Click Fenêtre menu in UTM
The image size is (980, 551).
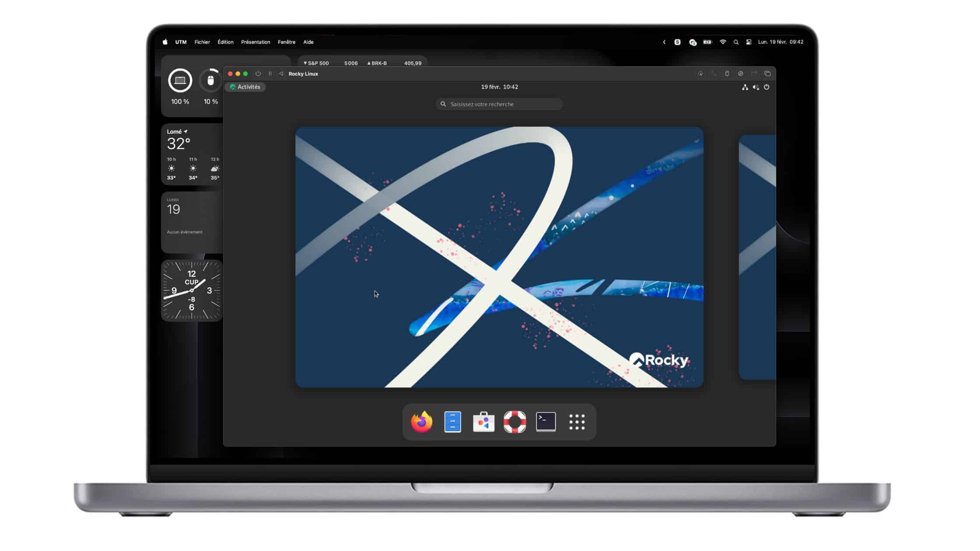point(286,42)
